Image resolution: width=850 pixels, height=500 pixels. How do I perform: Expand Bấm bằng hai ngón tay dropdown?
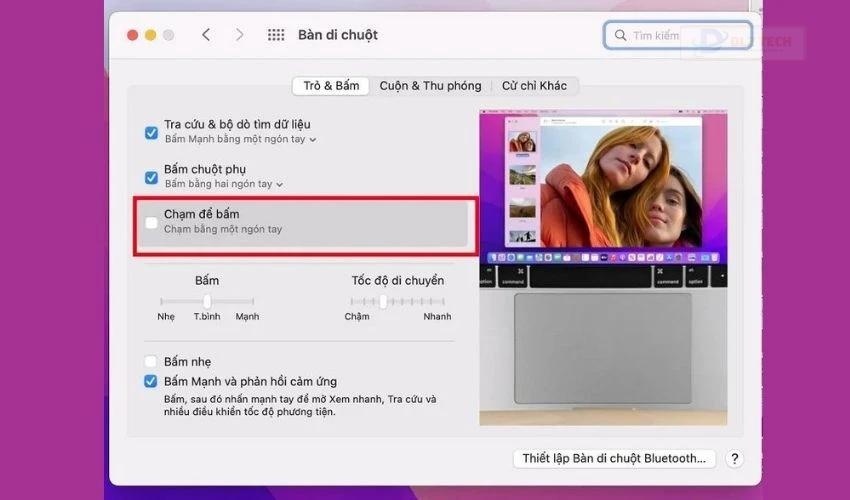224,184
